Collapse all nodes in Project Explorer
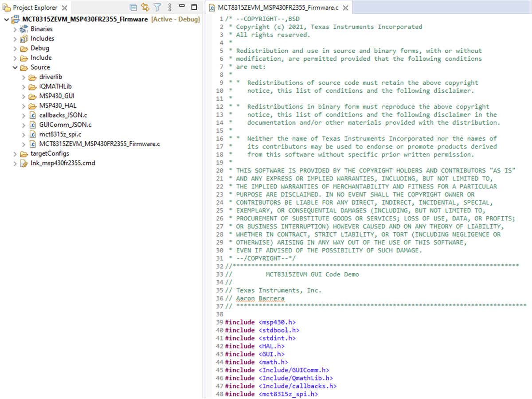This screenshot has height=399, width=532. 133,7
